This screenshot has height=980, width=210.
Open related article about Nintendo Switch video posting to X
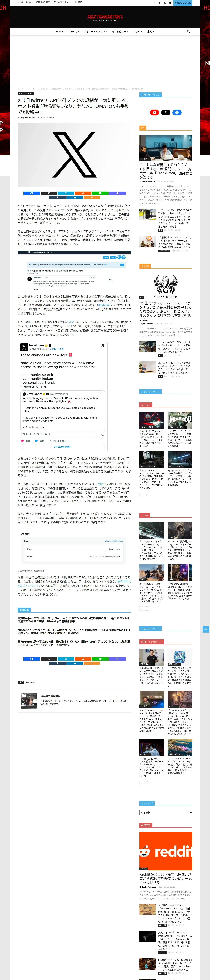point(74,631)
